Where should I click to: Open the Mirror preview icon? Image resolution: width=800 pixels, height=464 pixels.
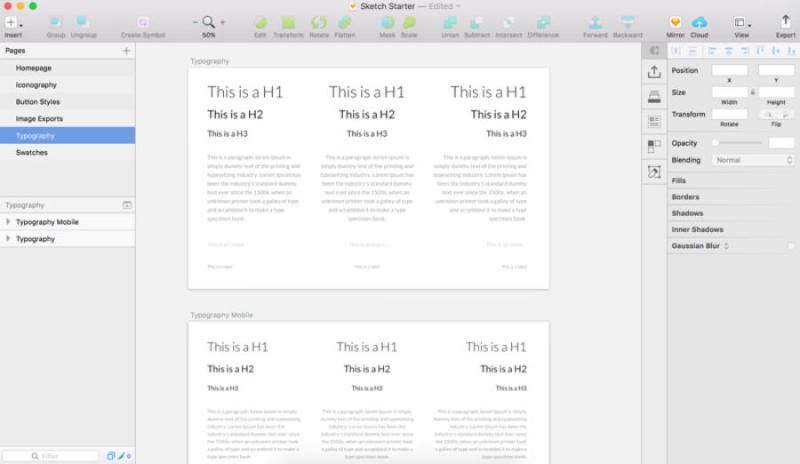point(675,22)
